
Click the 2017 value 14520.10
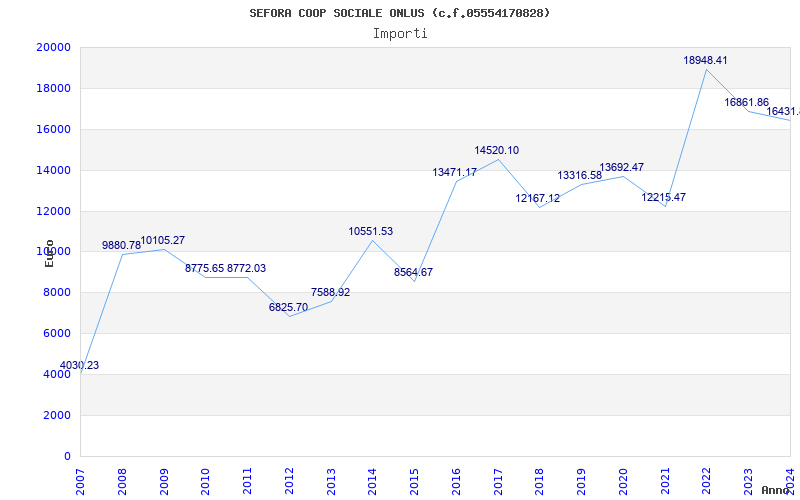[496, 151]
